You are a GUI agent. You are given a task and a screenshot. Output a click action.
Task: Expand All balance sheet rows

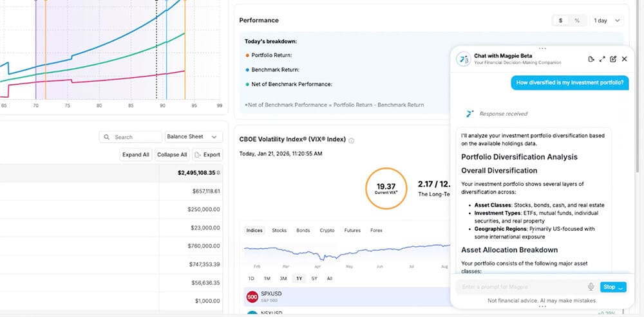tap(135, 154)
